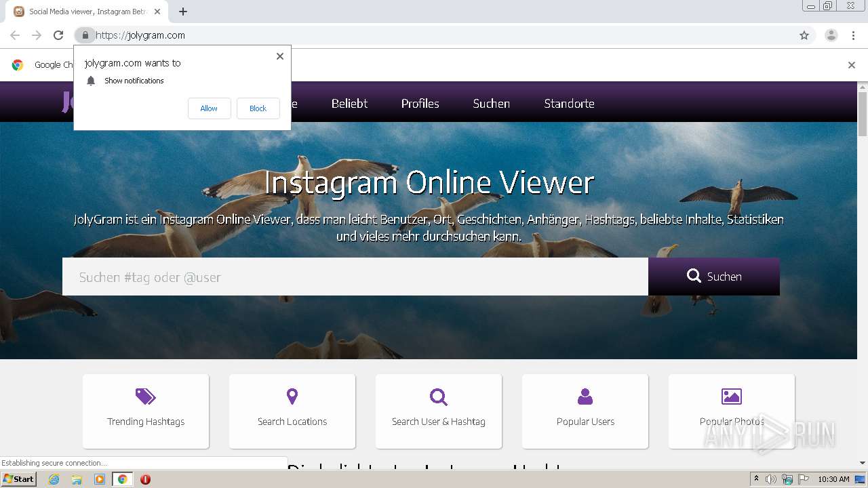Open the Search Locations card
The width and height of the screenshot is (868, 488).
[x=292, y=411]
